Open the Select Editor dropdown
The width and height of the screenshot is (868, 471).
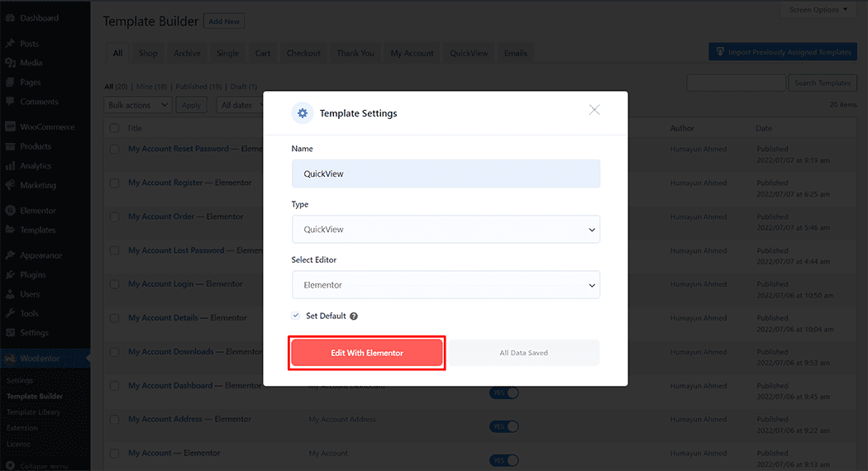(446, 285)
